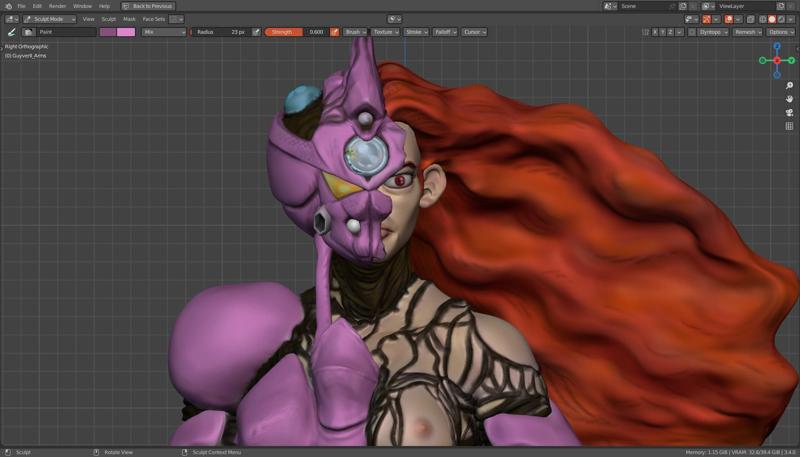Image resolution: width=800 pixels, height=457 pixels.
Task: Toggle radius pen pressure button
Action: coord(256,32)
